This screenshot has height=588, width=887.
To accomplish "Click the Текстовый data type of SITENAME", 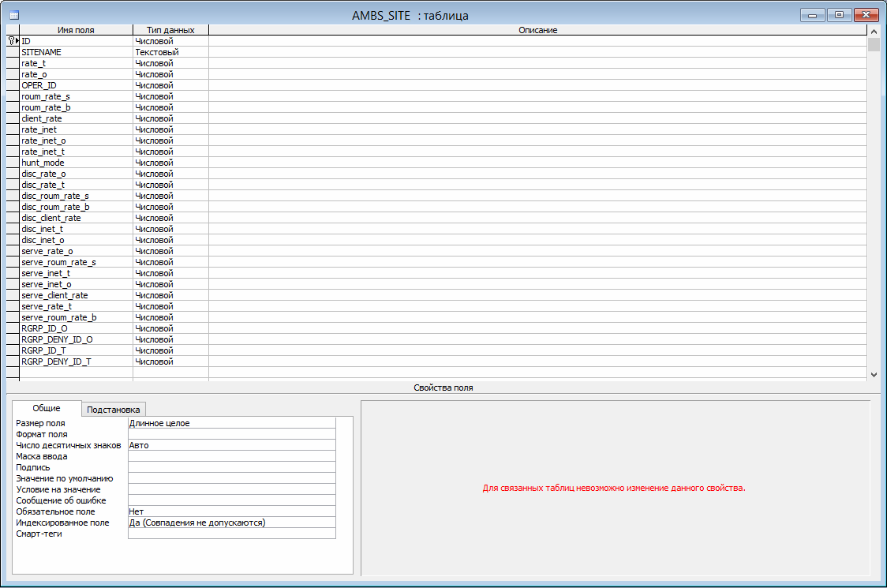I will coord(170,52).
